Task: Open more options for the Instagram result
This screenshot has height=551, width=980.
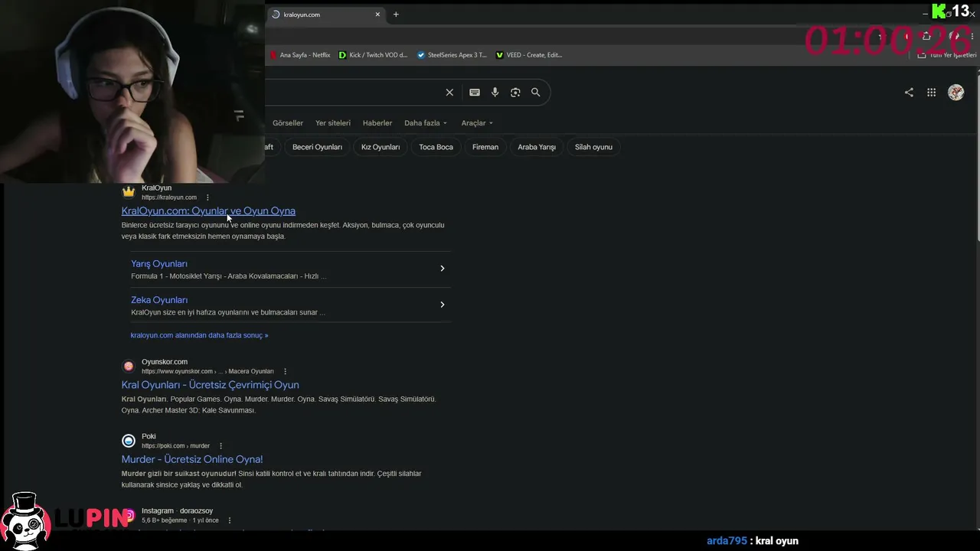Action: pyautogui.click(x=229, y=520)
